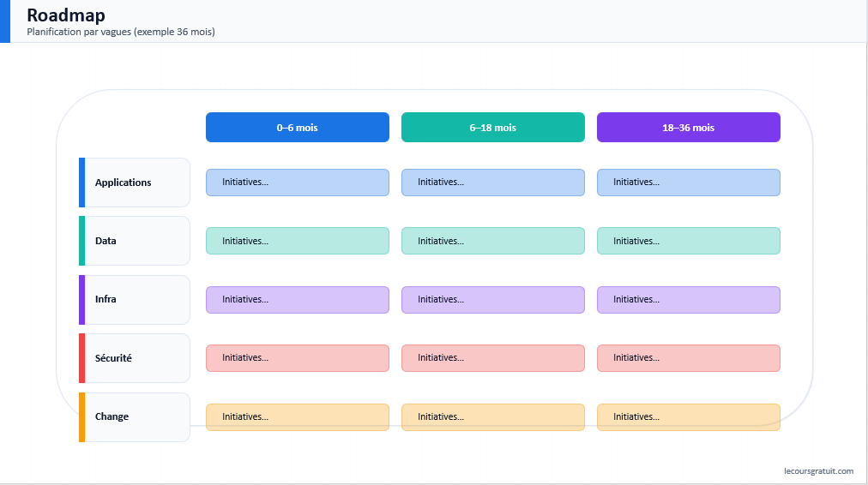The height and width of the screenshot is (485, 868).
Task: Click the Change row label
Action: 135,417
